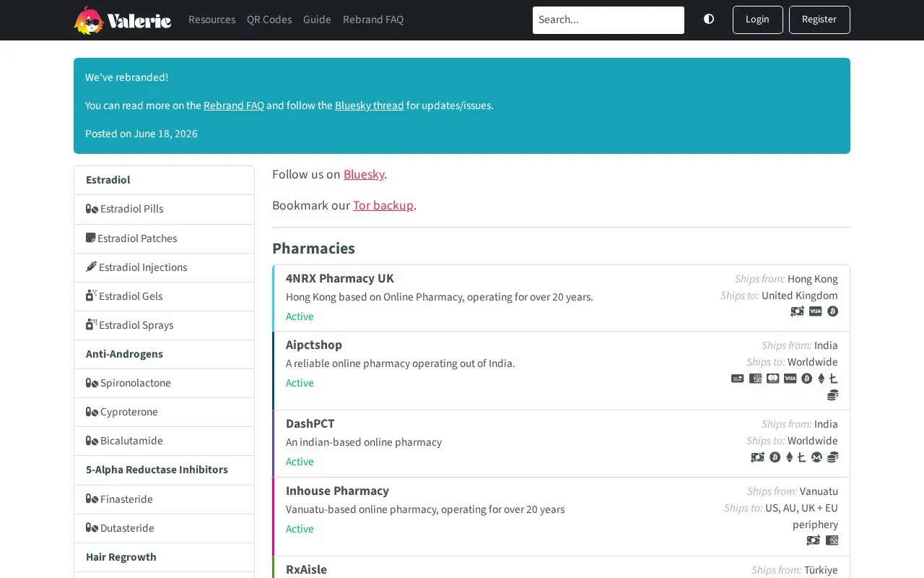This screenshot has width=924, height=578.
Task: Open the 4NRX Pharmacy UK listing title
Action: point(340,278)
